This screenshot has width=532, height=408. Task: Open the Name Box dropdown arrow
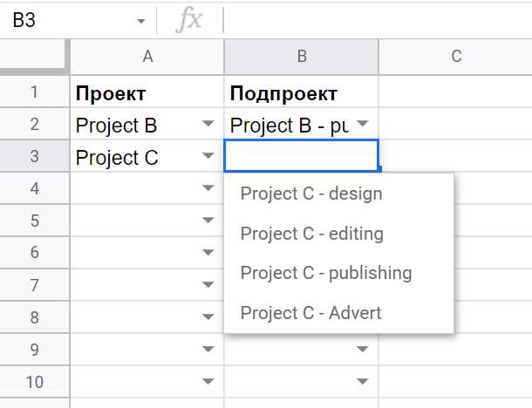(141, 21)
